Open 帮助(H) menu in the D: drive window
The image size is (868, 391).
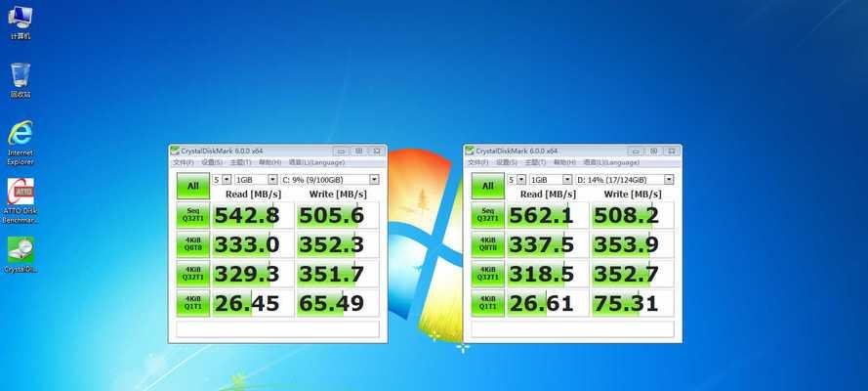click(x=564, y=163)
